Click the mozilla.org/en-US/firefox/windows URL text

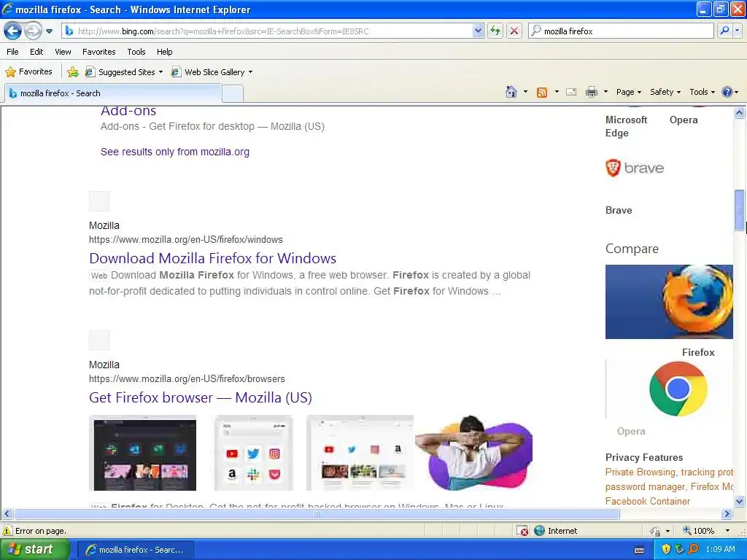(186, 239)
